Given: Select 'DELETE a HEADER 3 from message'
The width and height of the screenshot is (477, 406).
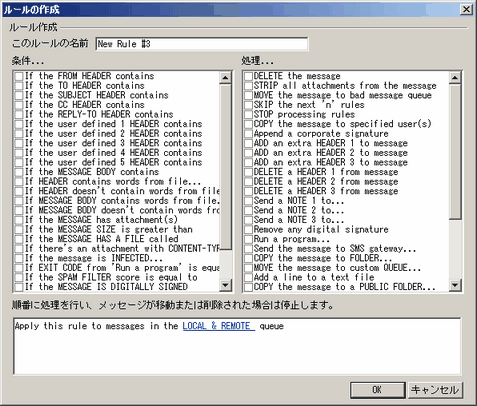Looking at the screenshot, I should coord(248,192).
